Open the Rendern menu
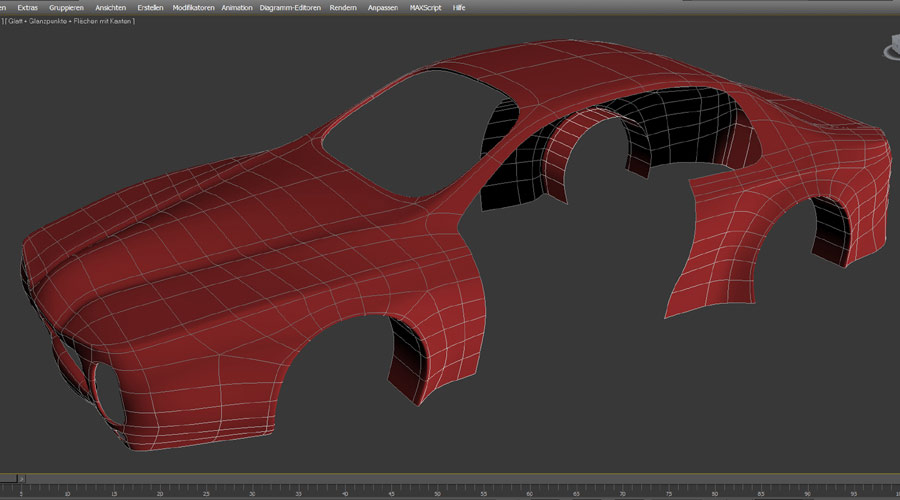 click(x=343, y=7)
